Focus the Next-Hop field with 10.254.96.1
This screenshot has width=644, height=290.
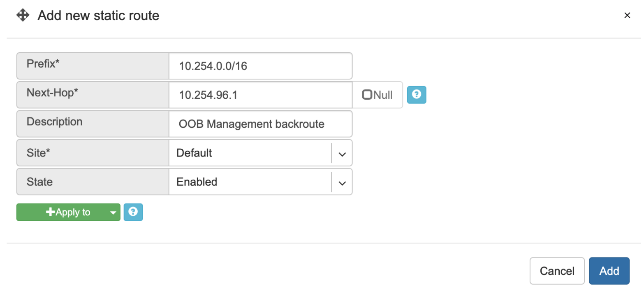pos(260,95)
